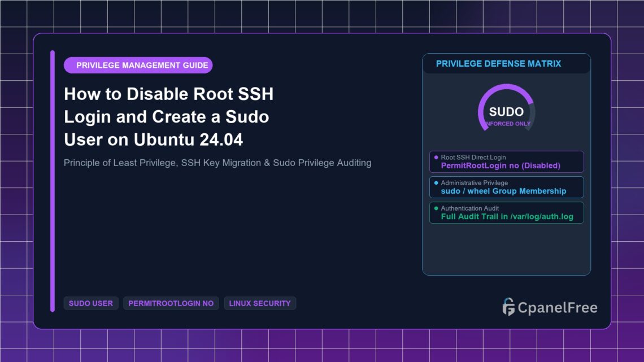Click the green dot beside Authentication Audit

(436, 208)
